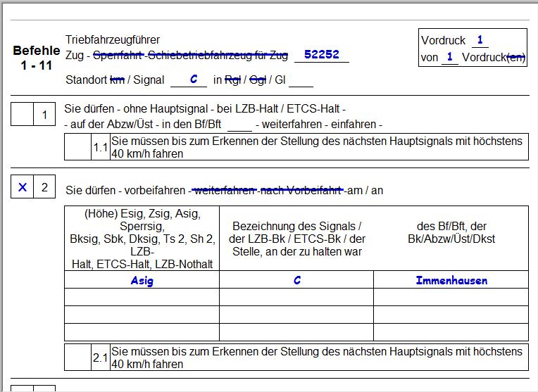Edit the 'von' Vordrucke count field
538x392 pixels.
[450, 57]
